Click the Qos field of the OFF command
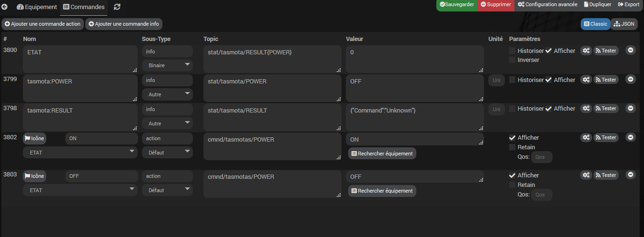Viewport: 644px width, 237px height. (x=542, y=195)
